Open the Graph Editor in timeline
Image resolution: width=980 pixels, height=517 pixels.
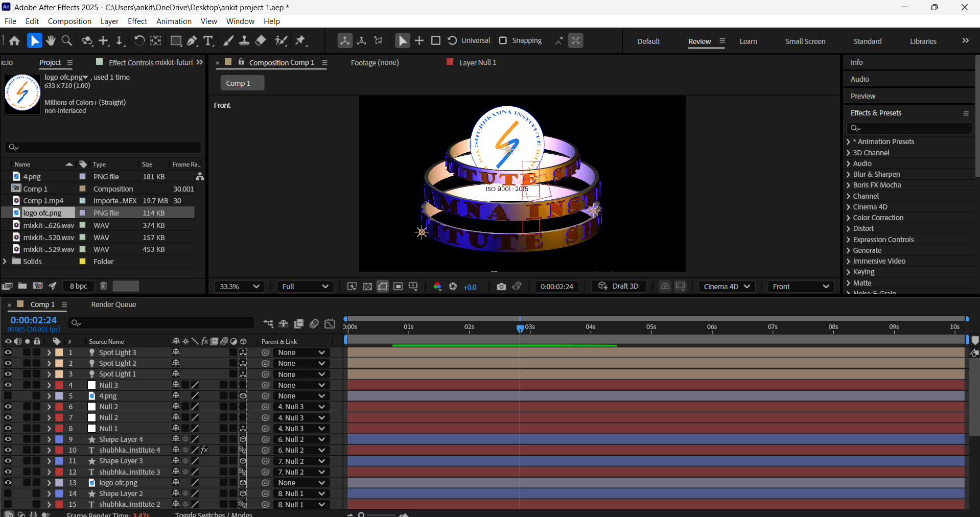(x=330, y=323)
